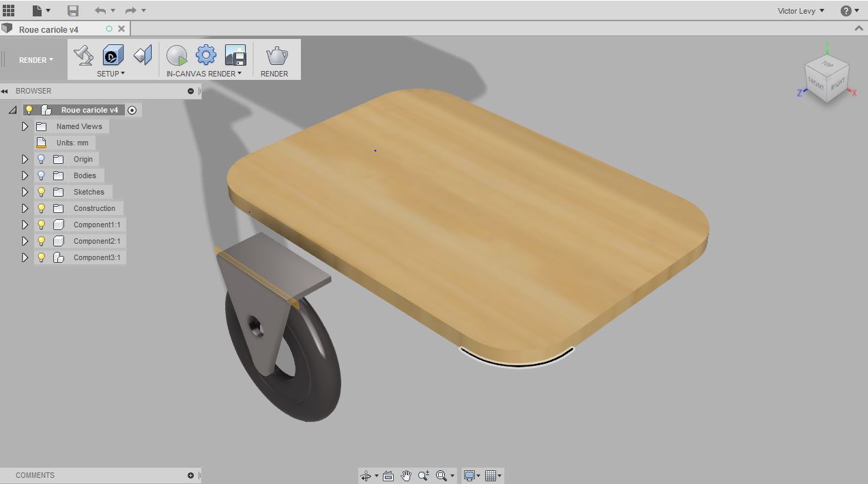868x484 pixels.
Task: Click Capture Image icon
Action: (x=235, y=55)
